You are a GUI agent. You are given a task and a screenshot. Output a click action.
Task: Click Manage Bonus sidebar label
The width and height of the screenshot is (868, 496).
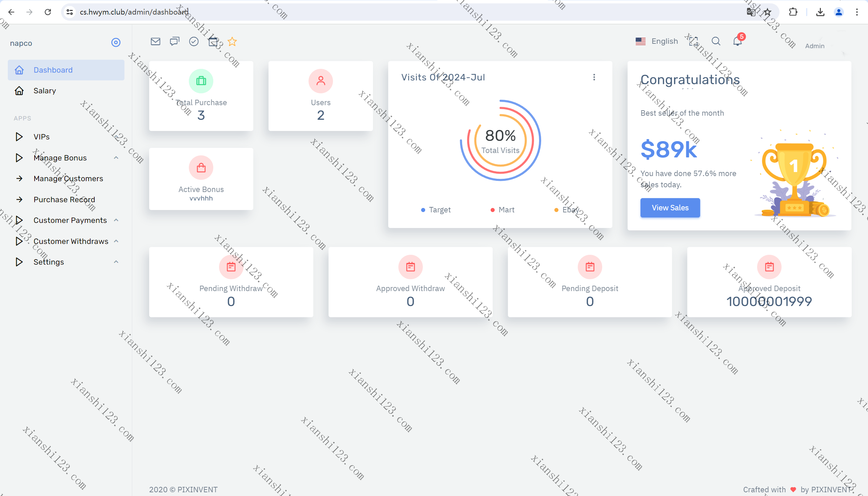click(x=60, y=158)
